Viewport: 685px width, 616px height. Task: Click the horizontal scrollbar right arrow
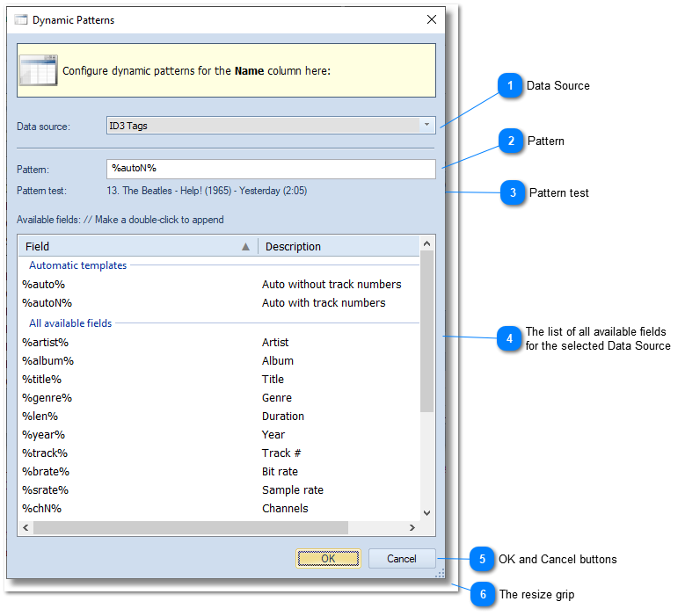click(412, 527)
